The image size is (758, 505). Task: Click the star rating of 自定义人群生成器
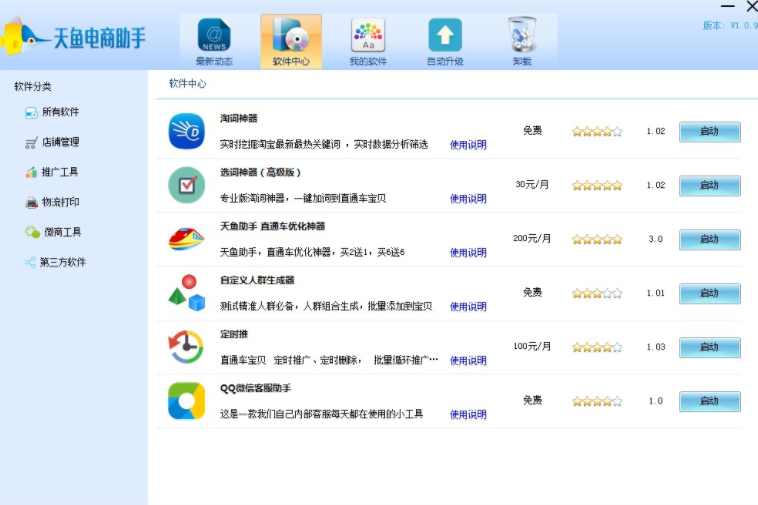tap(597, 293)
